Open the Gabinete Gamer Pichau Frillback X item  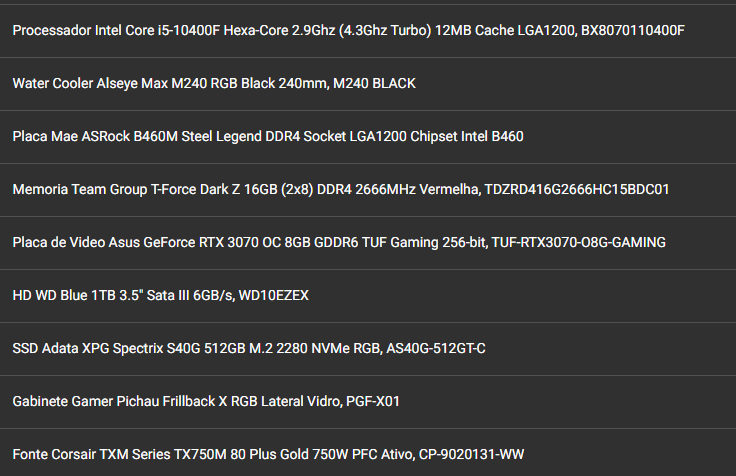coord(368,402)
